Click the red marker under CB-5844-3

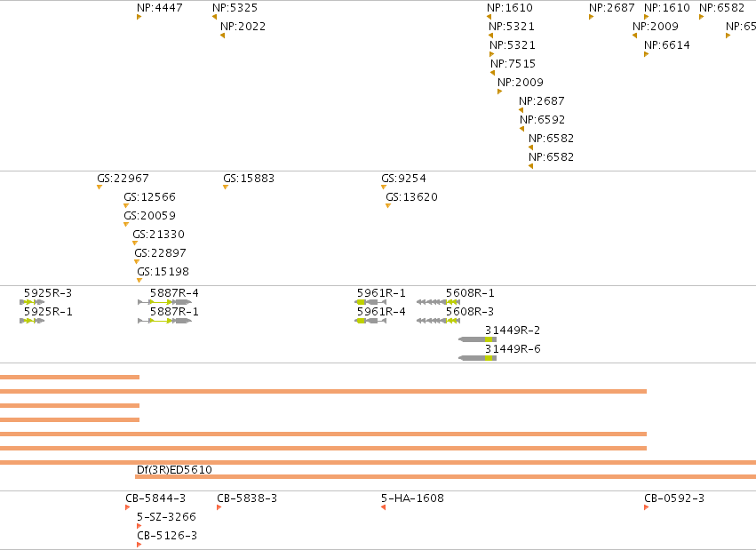(x=127, y=507)
